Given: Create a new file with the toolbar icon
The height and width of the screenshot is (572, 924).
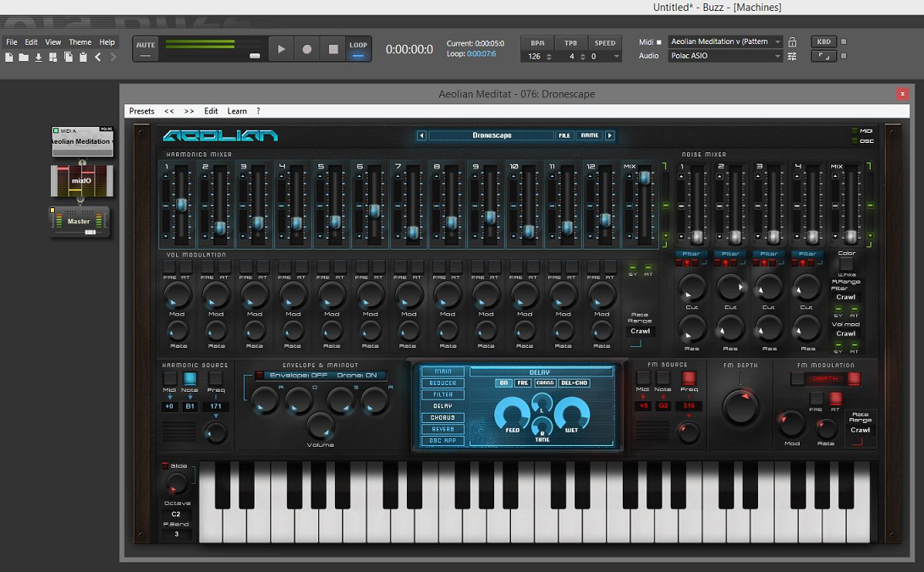Looking at the screenshot, I should pyautogui.click(x=8, y=58).
